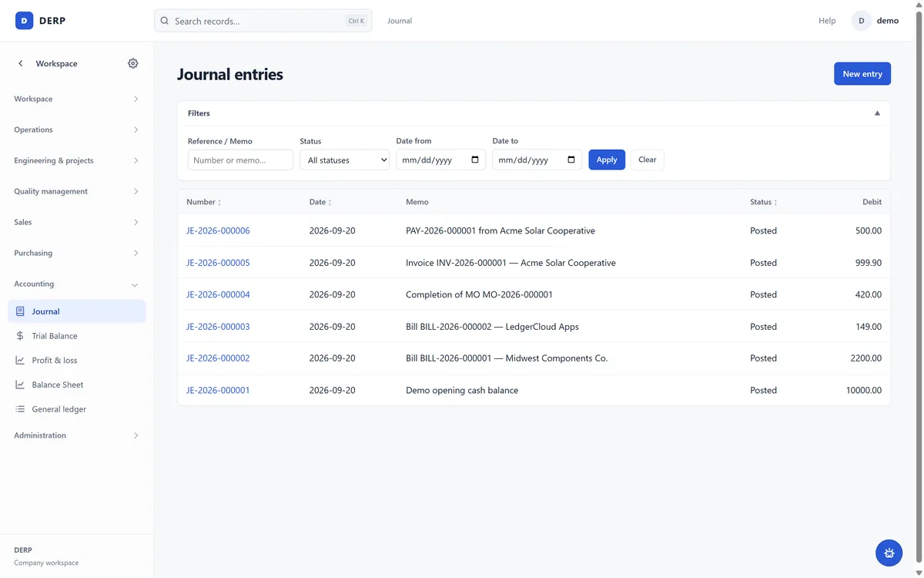Open the Help link

click(x=827, y=21)
